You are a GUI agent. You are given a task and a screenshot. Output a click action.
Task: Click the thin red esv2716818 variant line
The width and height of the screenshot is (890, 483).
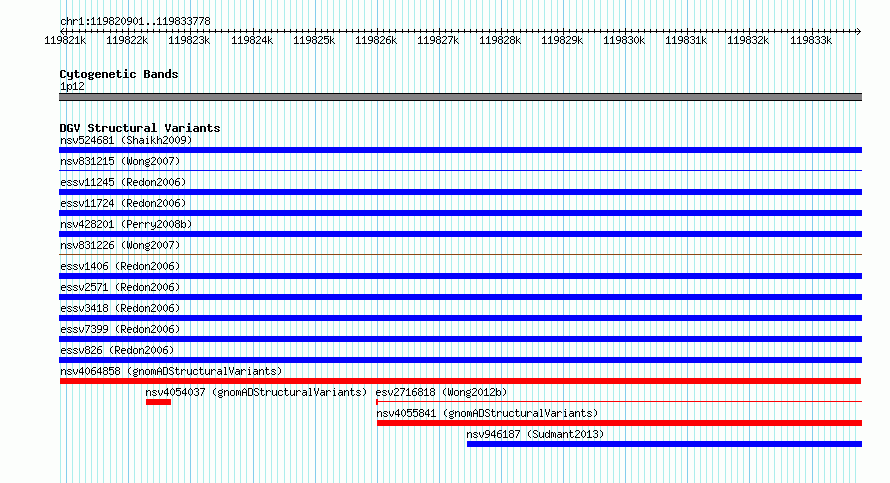pyautogui.click(x=619, y=402)
